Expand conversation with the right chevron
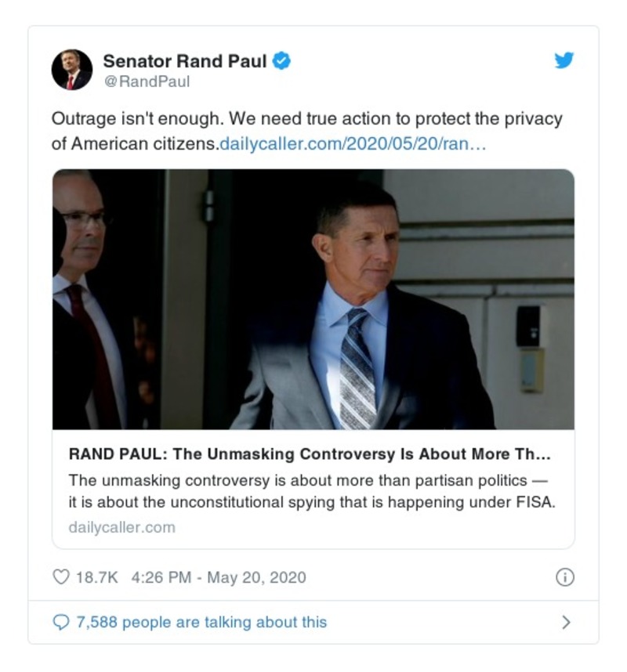 tap(566, 623)
